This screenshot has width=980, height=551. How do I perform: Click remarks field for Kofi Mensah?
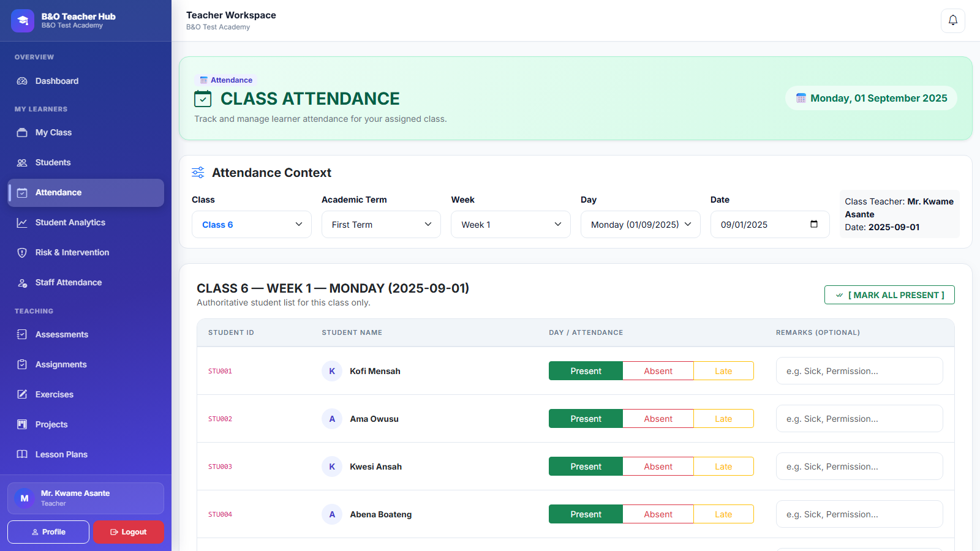859,371
